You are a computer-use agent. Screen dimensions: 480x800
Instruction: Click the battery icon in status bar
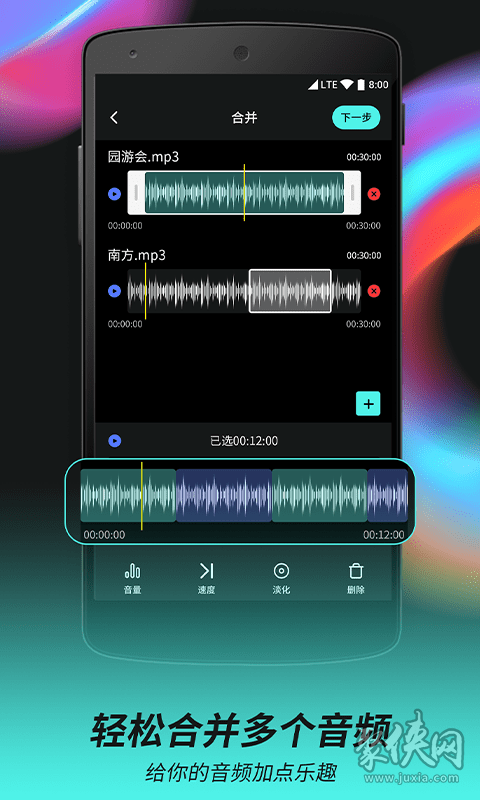pyautogui.click(x=361, y=85)
